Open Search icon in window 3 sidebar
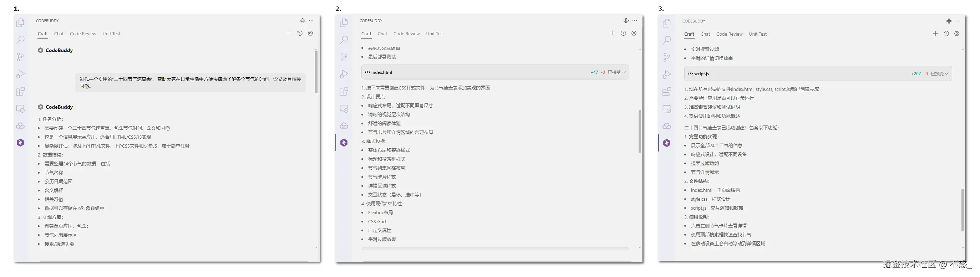Image resolution: width=980 pixels, height=277 pixels. tap(667, 40)
